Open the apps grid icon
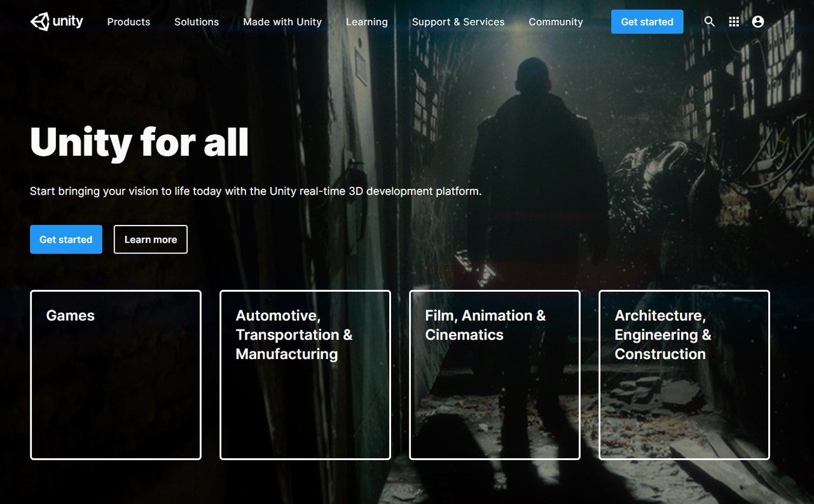The image size is (814, 504). coord(734,22)
